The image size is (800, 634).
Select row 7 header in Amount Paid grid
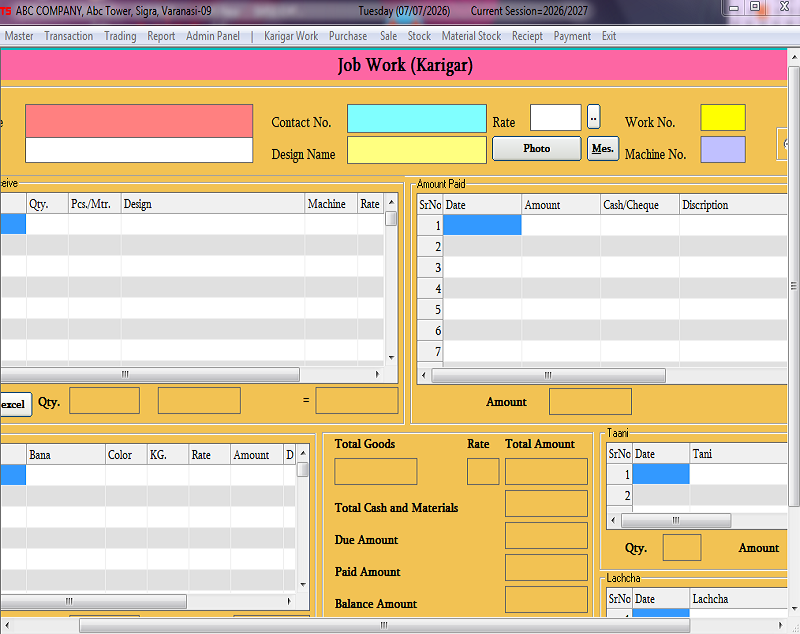(430, 351)
